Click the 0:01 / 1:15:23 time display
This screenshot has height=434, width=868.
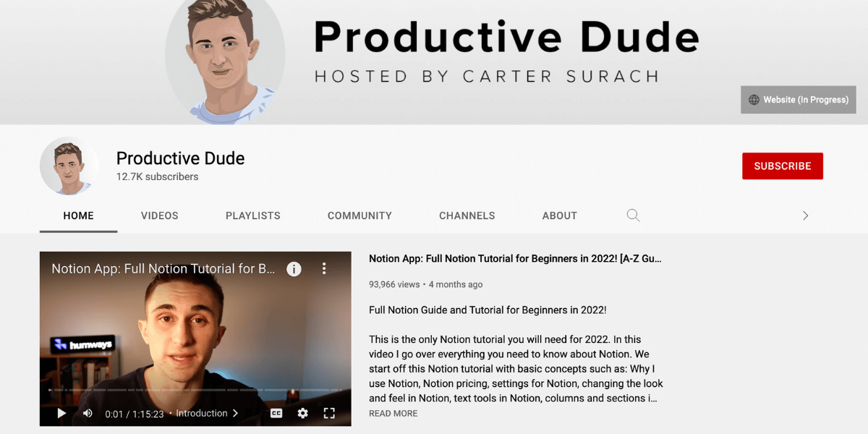[x=135, y=414]
